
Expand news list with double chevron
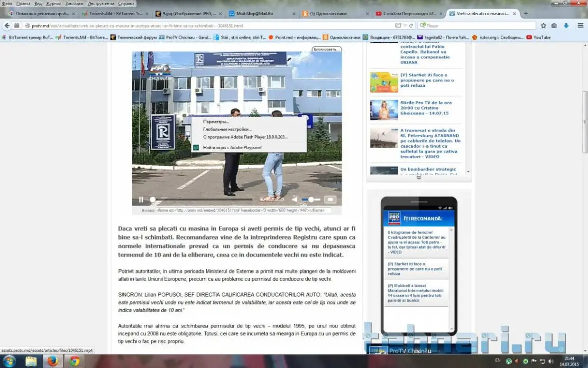pos(419,178)
